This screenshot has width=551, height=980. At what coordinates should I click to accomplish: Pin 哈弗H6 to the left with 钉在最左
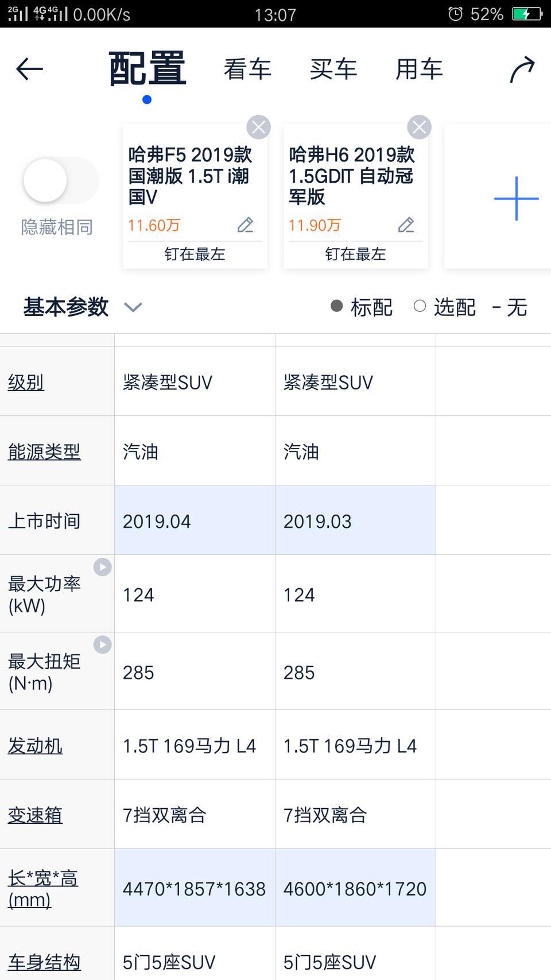point(355,254)
